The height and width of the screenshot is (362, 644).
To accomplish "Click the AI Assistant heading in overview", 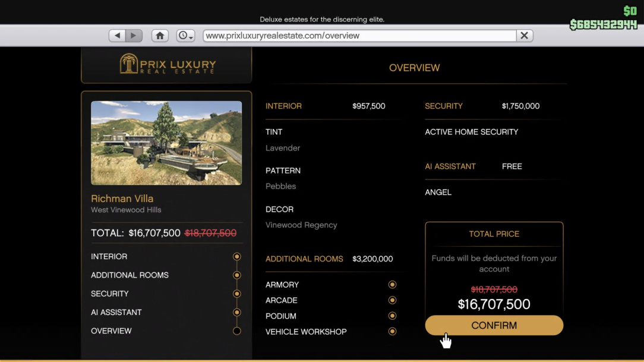I will pyautogui.click(x=450, y=166).
